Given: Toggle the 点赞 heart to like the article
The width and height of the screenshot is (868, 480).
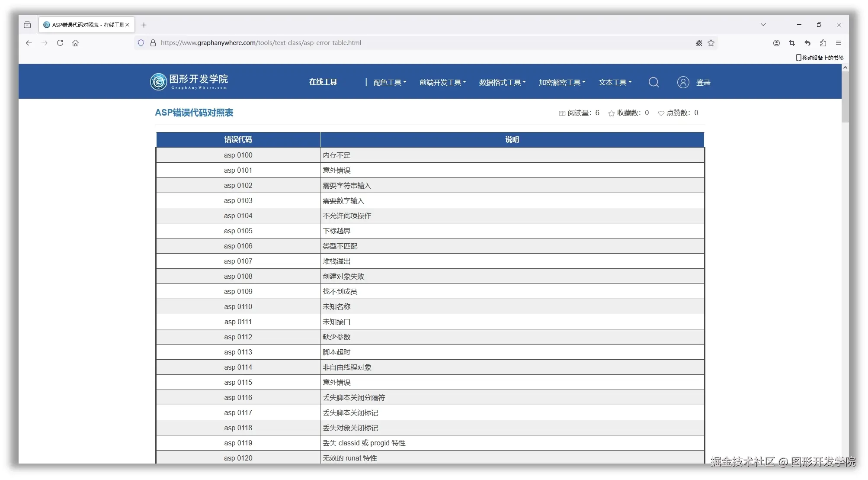Looking at the screenshot, I should tap(661, 113).
